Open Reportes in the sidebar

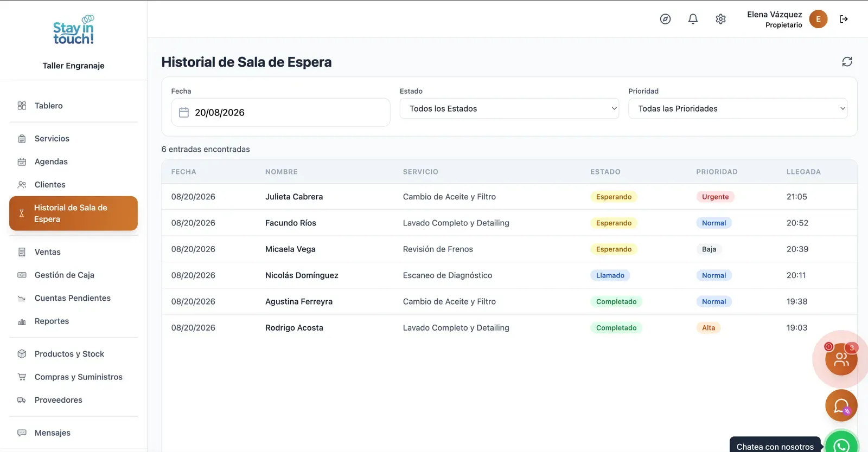point(73,321)
